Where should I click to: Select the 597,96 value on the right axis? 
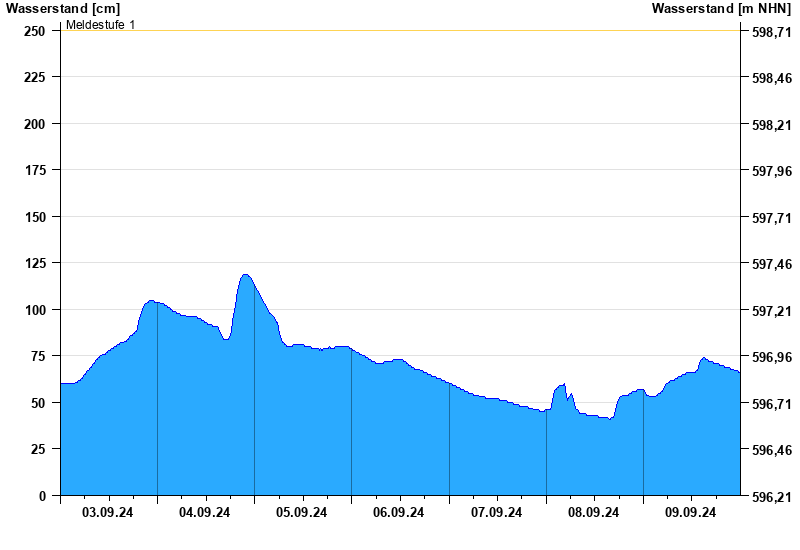click(771, 171)
